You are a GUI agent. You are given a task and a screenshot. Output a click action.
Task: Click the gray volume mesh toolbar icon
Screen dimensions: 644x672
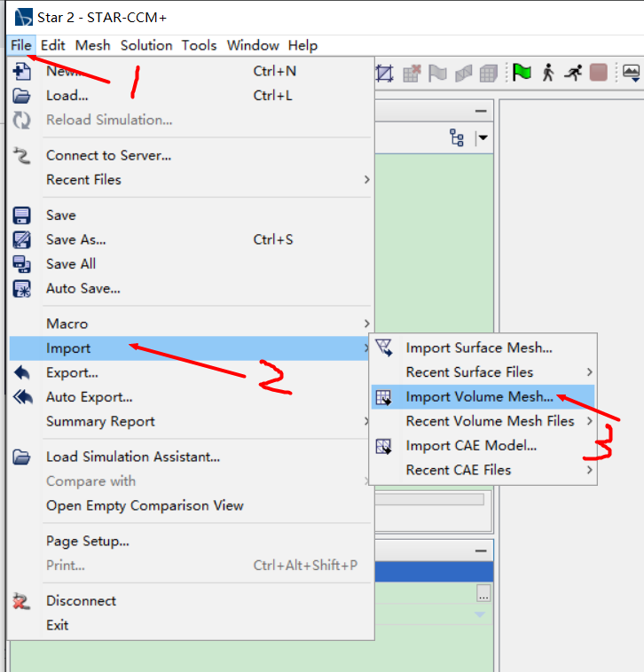tap(489, 74)
